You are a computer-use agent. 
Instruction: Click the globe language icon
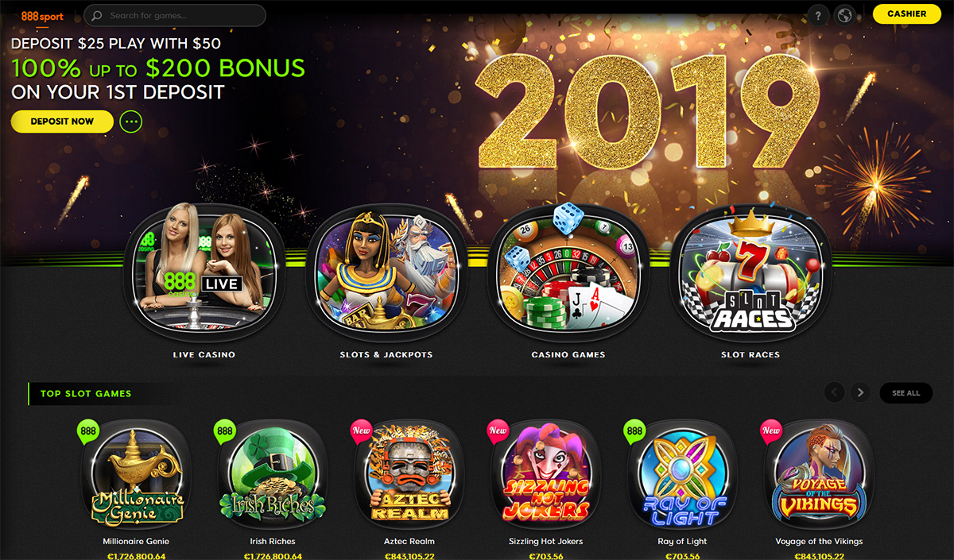(844, 15)
